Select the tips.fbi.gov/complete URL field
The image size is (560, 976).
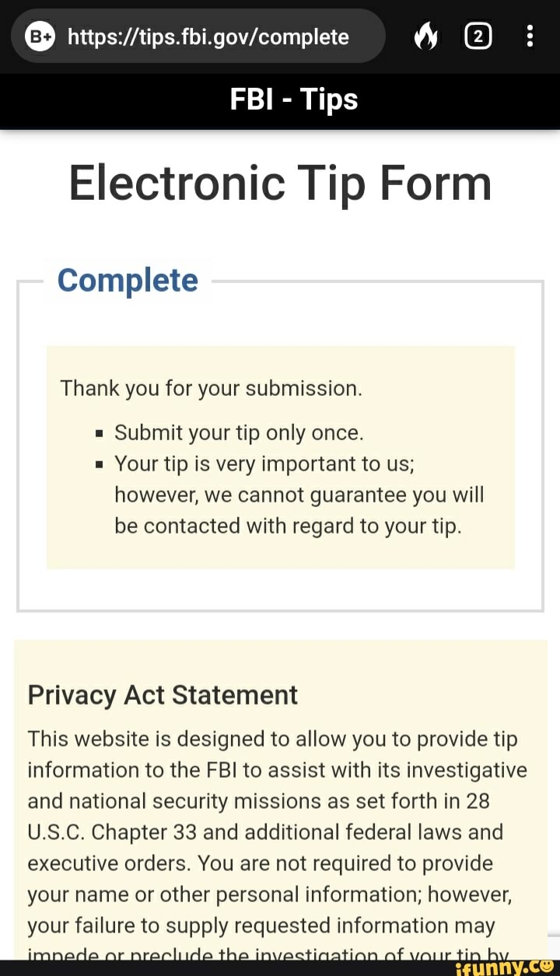pos(208,37)
